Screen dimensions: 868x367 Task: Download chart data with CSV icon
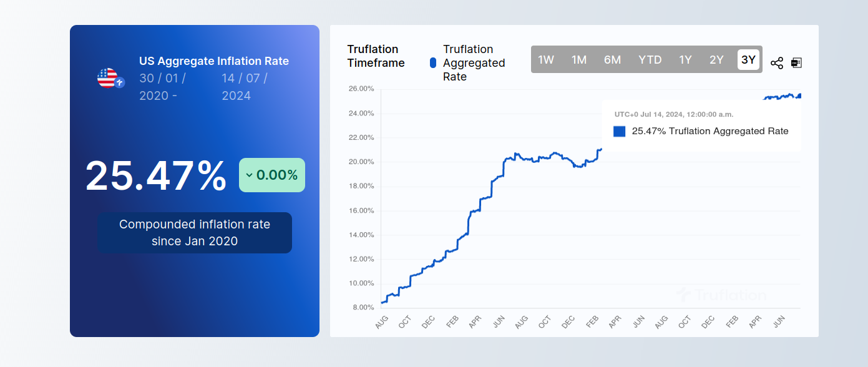tap(796, 63)
